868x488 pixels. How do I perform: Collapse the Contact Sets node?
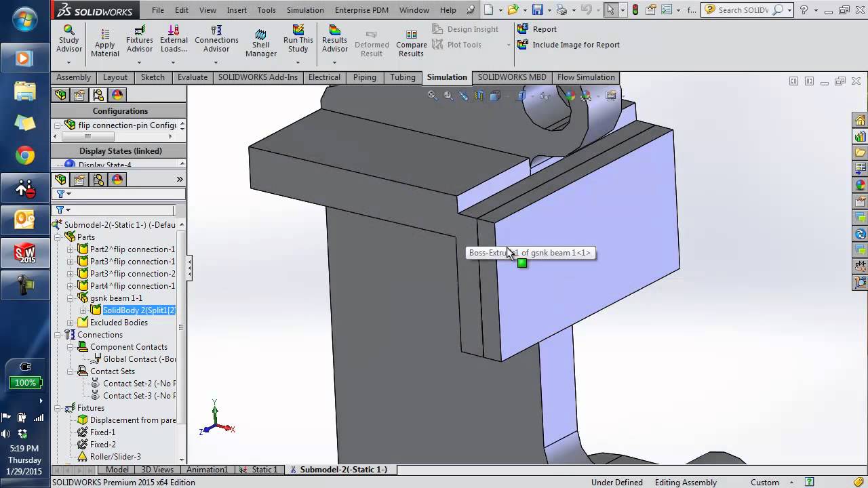coord(71,371)
